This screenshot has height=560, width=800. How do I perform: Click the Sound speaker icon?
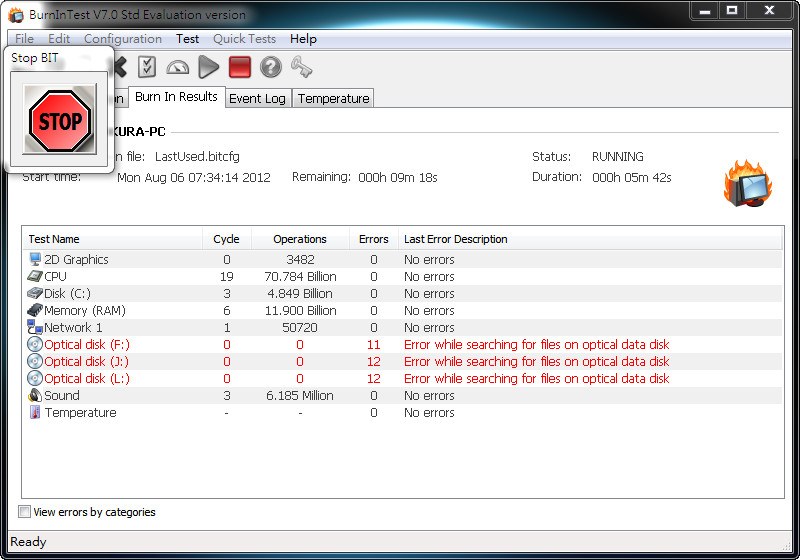click(x=35, y=395)
